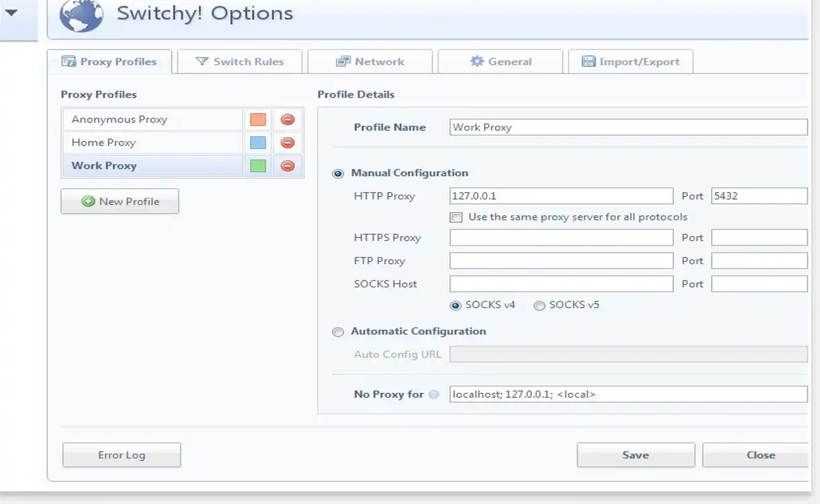
Task: Open the Proxy Profiles tab
Action: (109, 62)
